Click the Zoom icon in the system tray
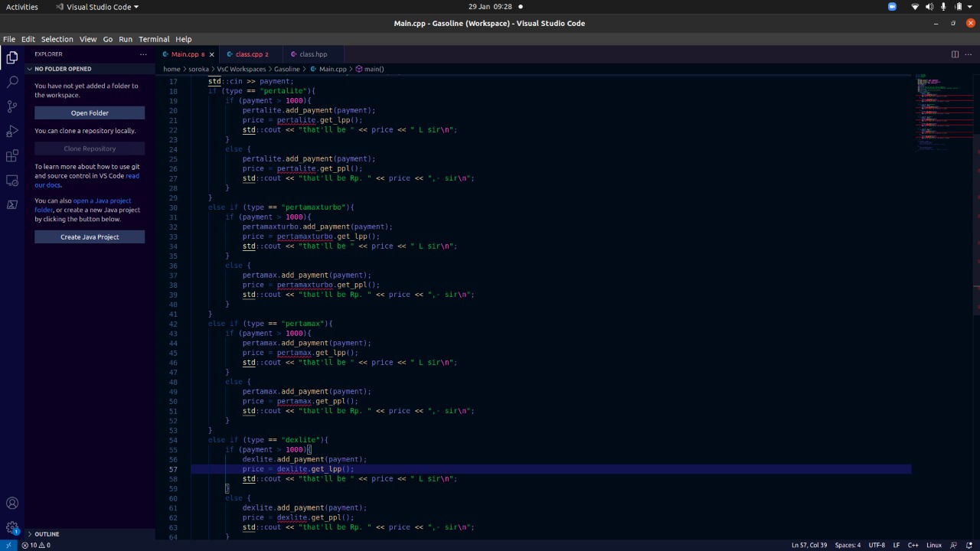The width and height of the screenshot is (980, 551). (892, 7)
